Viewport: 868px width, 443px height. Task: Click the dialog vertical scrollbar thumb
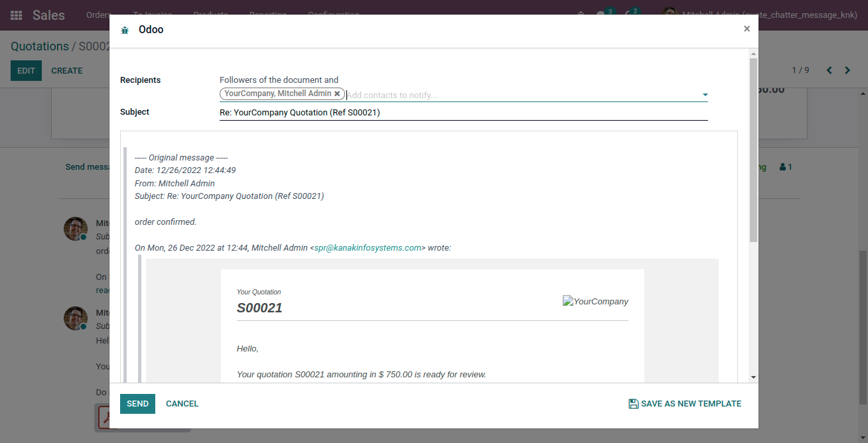pyautogui.click(x=753, y=149)
